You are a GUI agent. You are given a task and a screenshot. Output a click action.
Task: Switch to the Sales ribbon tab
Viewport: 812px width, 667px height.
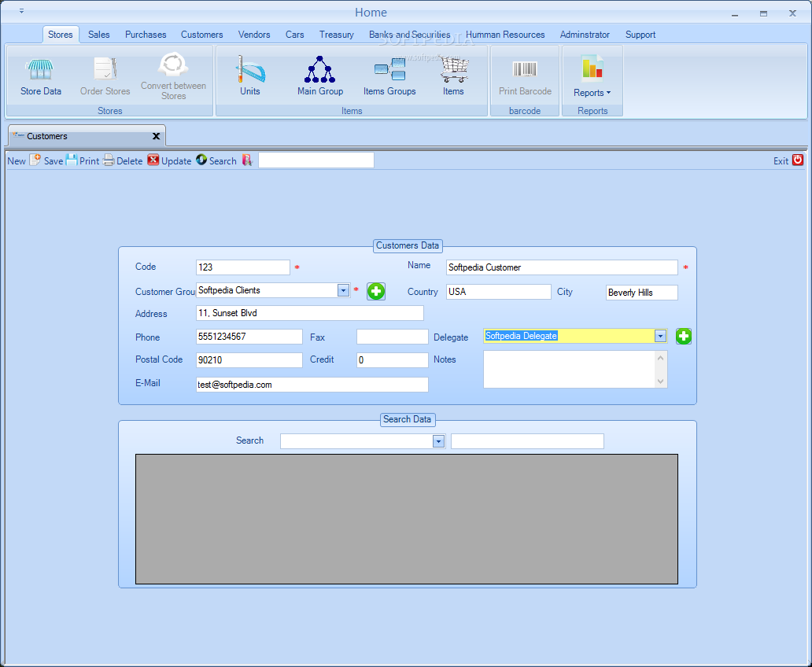click(x=99, y=35)
